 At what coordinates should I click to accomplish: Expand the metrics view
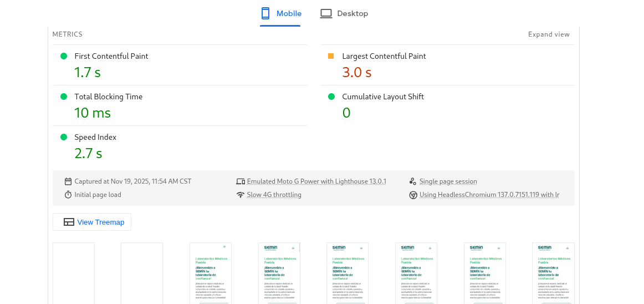[549, 34]
